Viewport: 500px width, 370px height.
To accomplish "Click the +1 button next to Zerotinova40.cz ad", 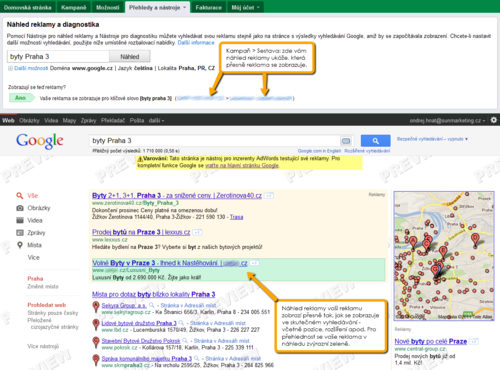I will tap(269, 196).
